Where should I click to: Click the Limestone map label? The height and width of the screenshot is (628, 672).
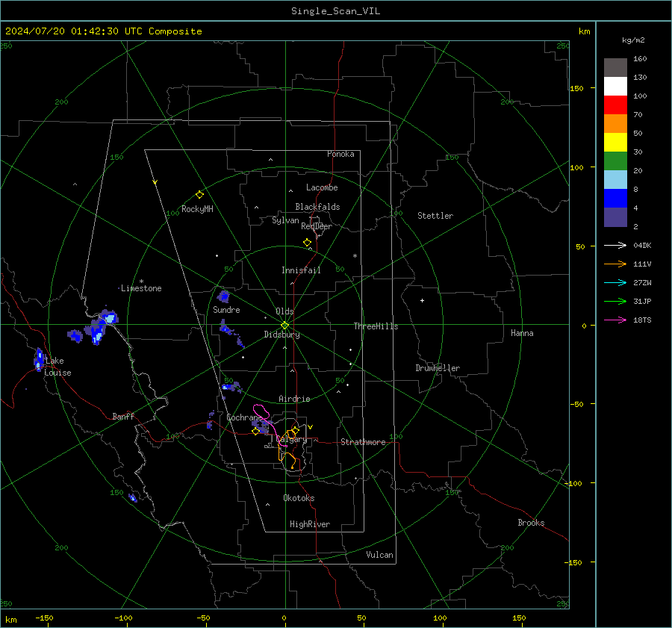(141, 288)
